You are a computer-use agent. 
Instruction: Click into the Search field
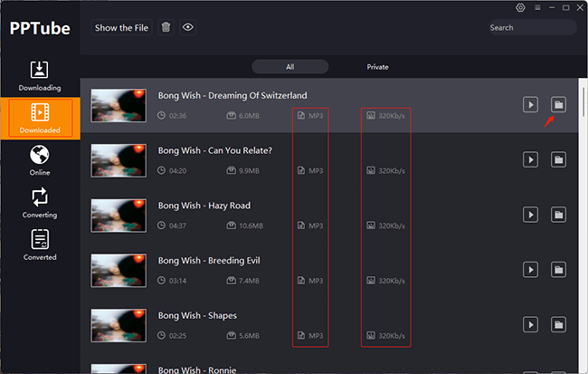(x=532, y=27)
